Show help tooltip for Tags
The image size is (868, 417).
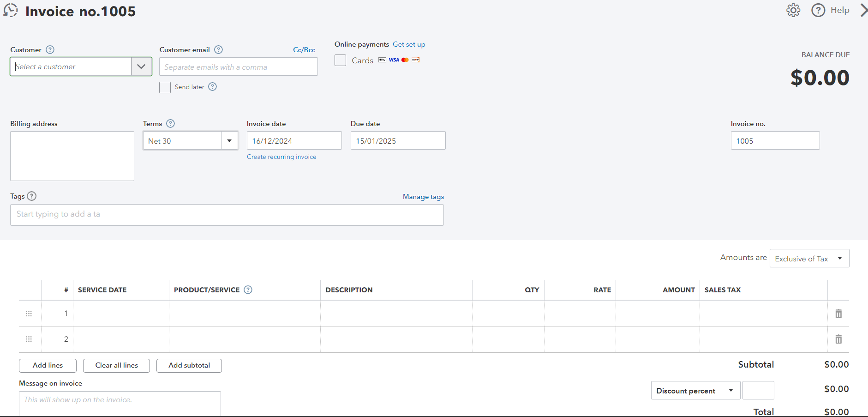point(31,196)
